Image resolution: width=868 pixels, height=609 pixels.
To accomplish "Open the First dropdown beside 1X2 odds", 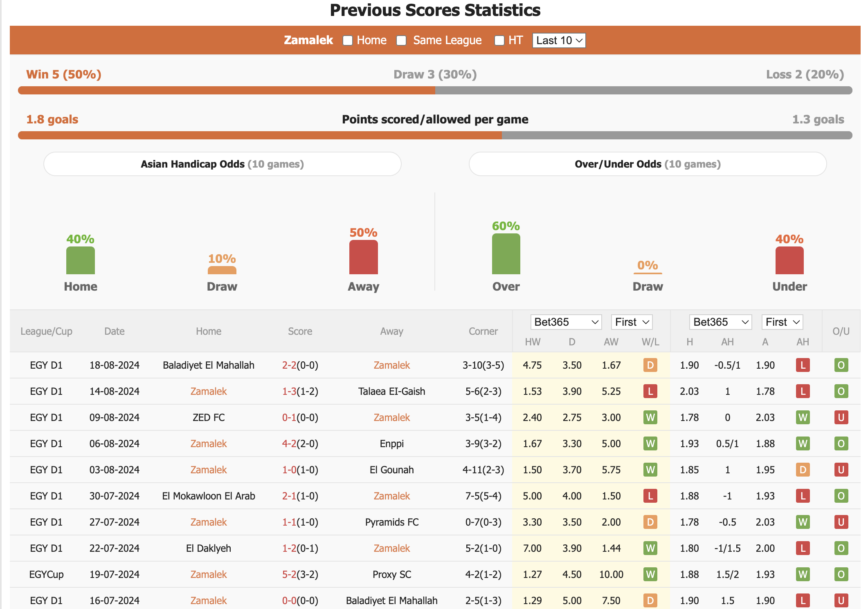I will coord(632,322).
